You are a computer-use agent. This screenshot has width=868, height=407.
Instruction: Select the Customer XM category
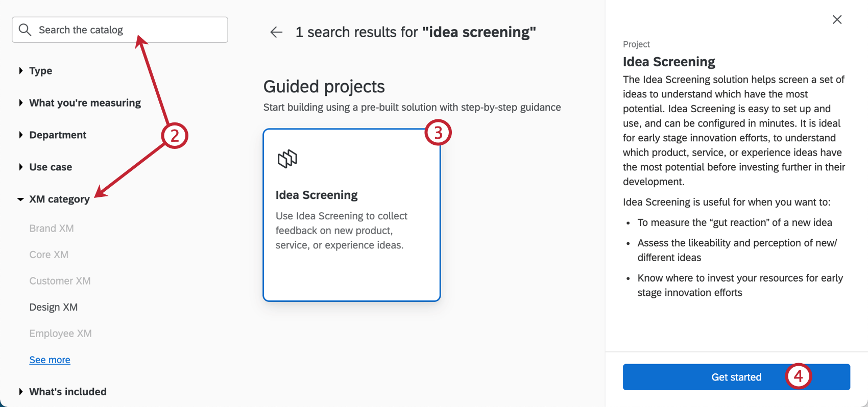point(60,281)
